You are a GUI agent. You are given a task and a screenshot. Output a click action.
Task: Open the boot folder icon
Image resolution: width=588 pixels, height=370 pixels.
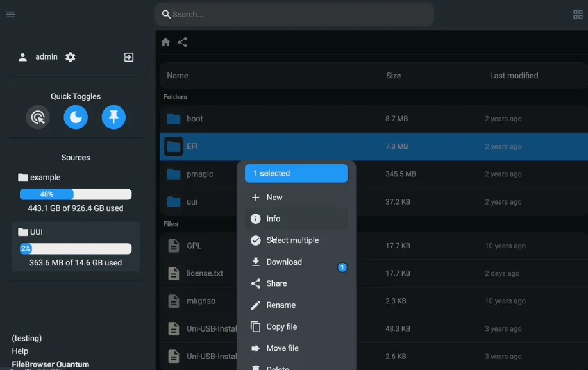tap(174, 119)
